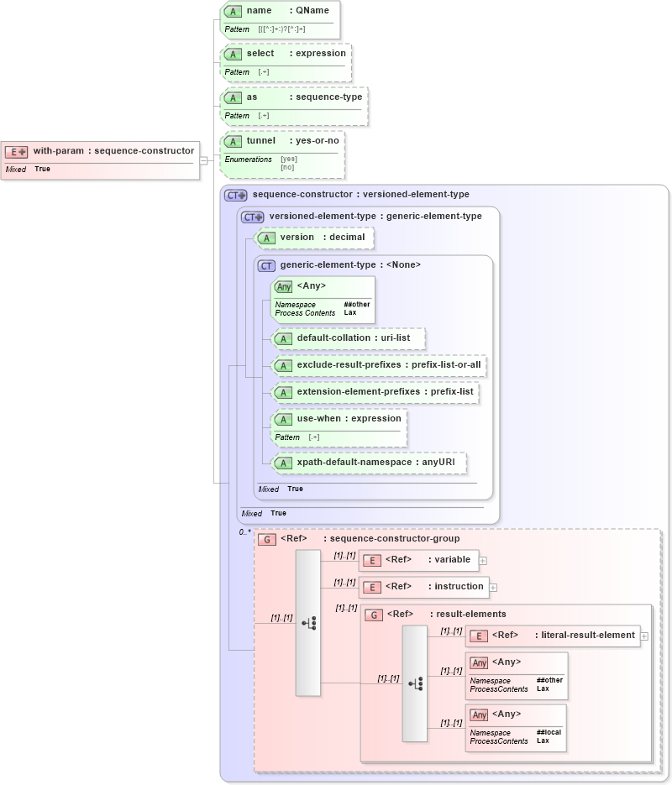Click the G icon of the result-elements group
Screen dimensions: 672x785
372,614
